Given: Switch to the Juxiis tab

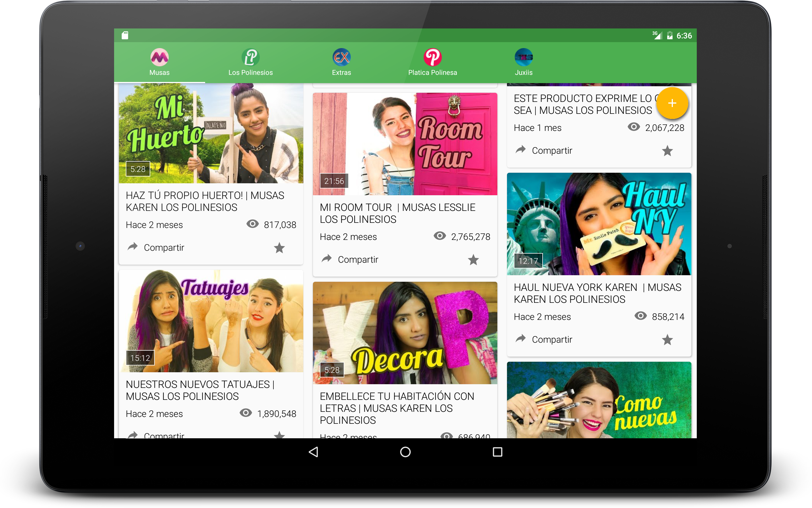Looking at the screenshot, I should pyautogui.click(x=523, y=63).
